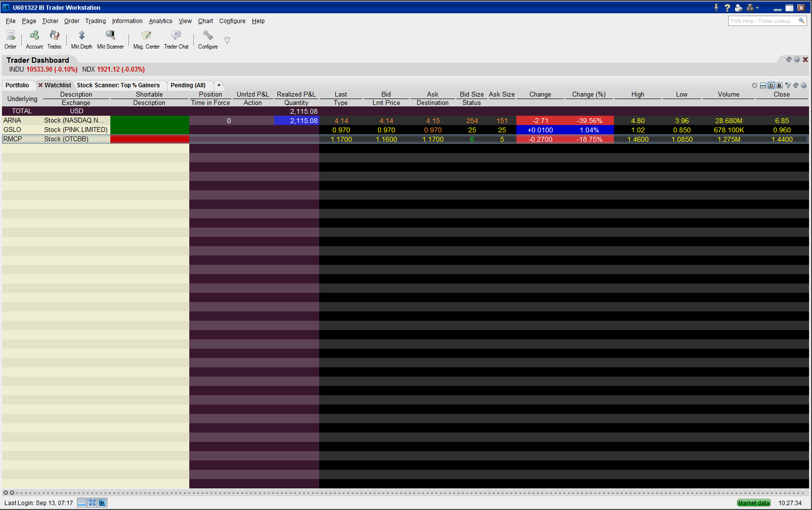Open the Help menu

tap(258, 21)
